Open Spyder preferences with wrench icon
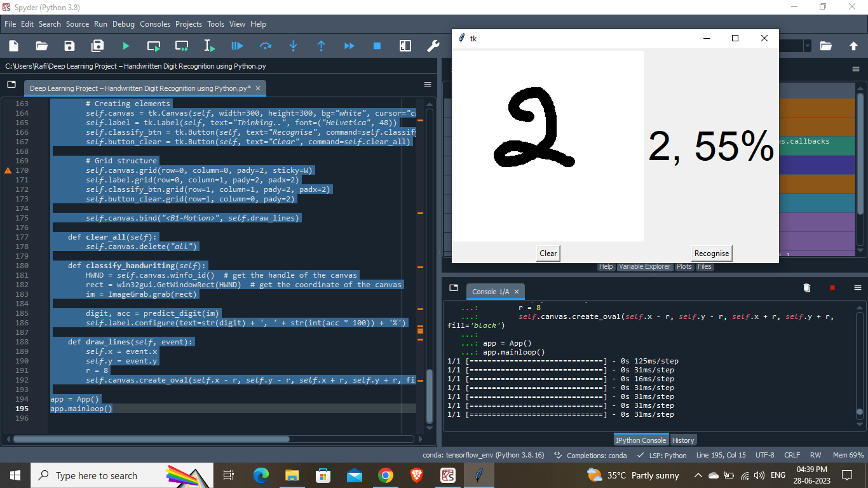Image resolution: width=868 pixels, height=488 pixels. tap(433, 46)
